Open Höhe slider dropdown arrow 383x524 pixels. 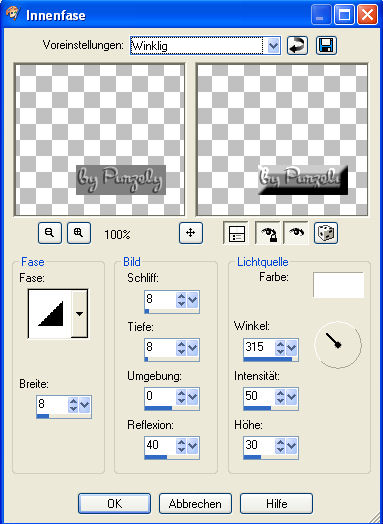click(x=292, y=445)
